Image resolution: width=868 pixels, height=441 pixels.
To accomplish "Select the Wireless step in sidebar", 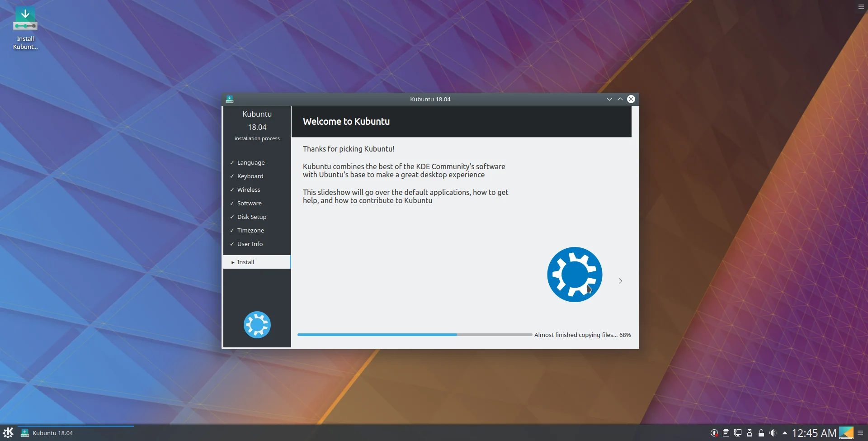I will (257, 190).
